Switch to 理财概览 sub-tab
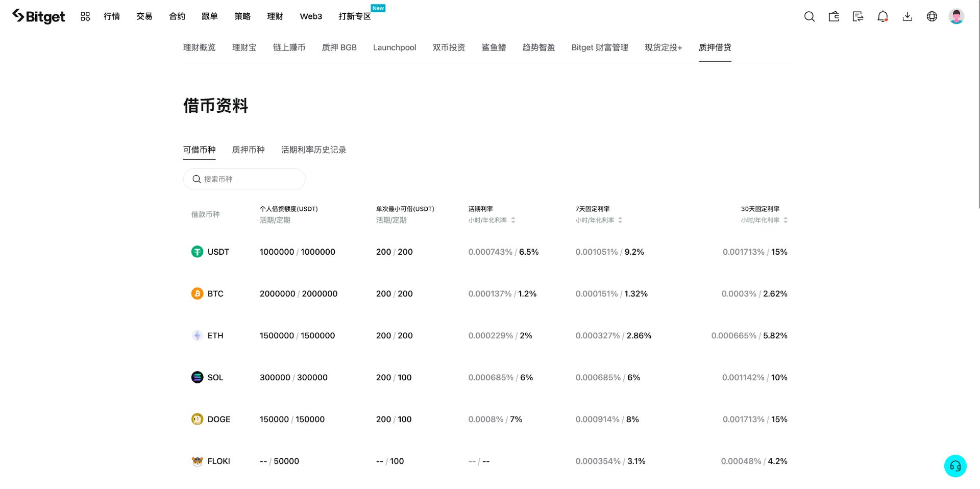980x489 pixels. [200, 47]
